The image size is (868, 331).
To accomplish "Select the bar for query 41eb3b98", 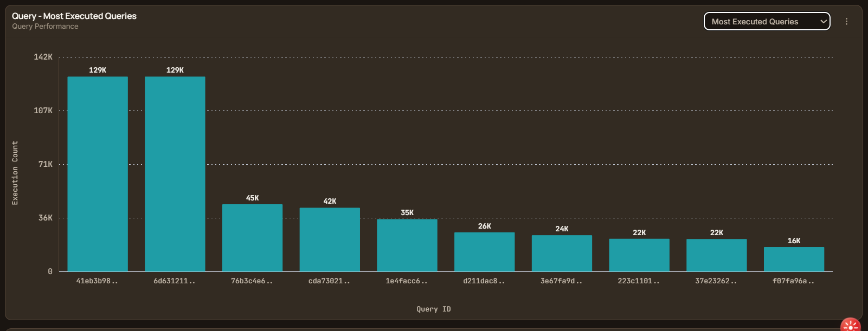I will coord(98,174).
